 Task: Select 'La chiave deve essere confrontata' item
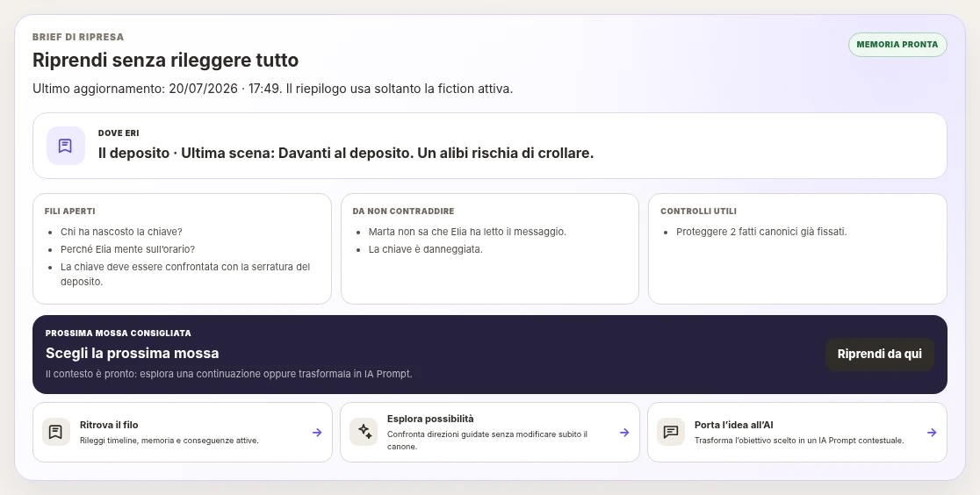185,275
